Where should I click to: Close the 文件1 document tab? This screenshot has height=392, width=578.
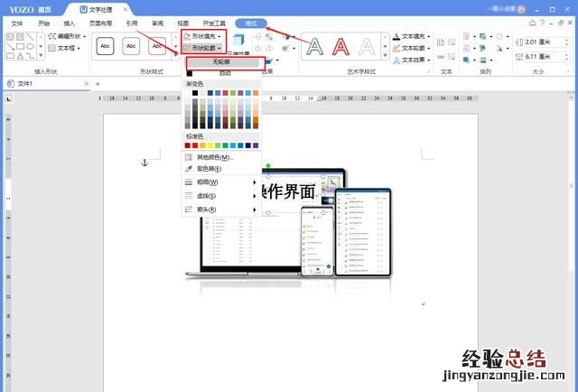point(87,84)
